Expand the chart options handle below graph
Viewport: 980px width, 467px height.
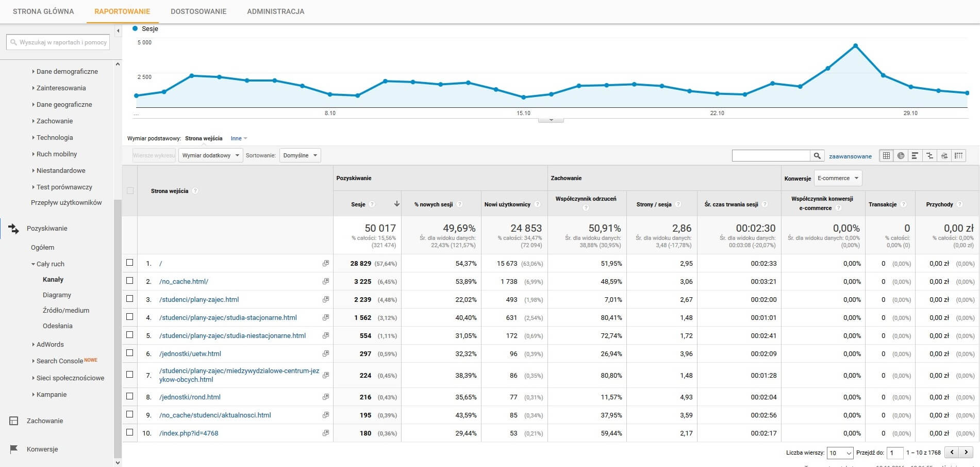point(551,120)
